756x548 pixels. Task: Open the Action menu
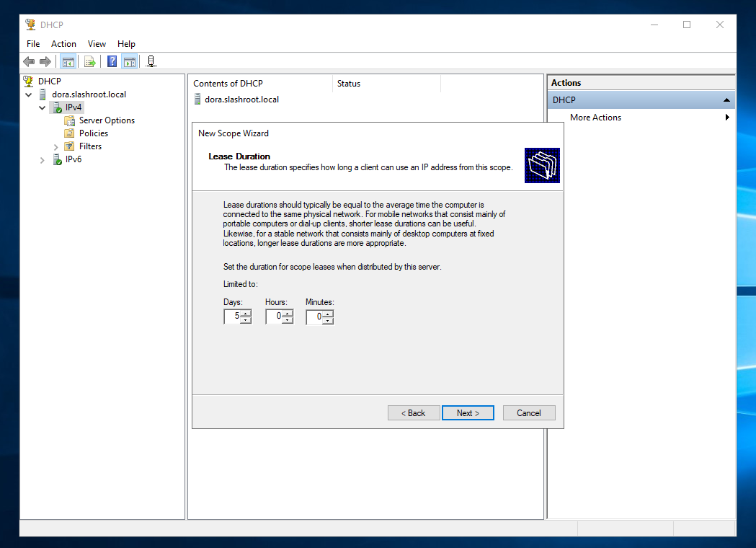(63, 44)
